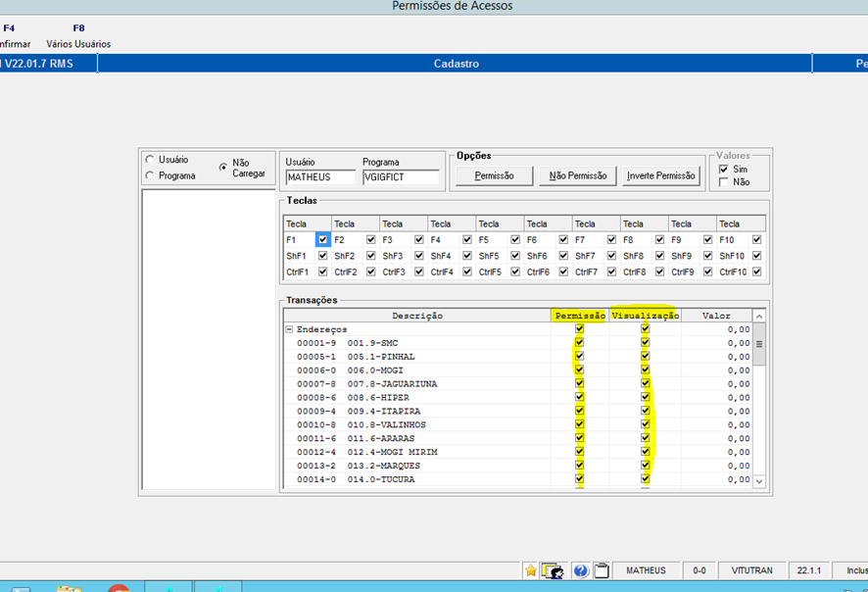Uncheck Visualização for the Endereços row
The width and height of the screenshot is (868, 592).
[x=646, y=329]
